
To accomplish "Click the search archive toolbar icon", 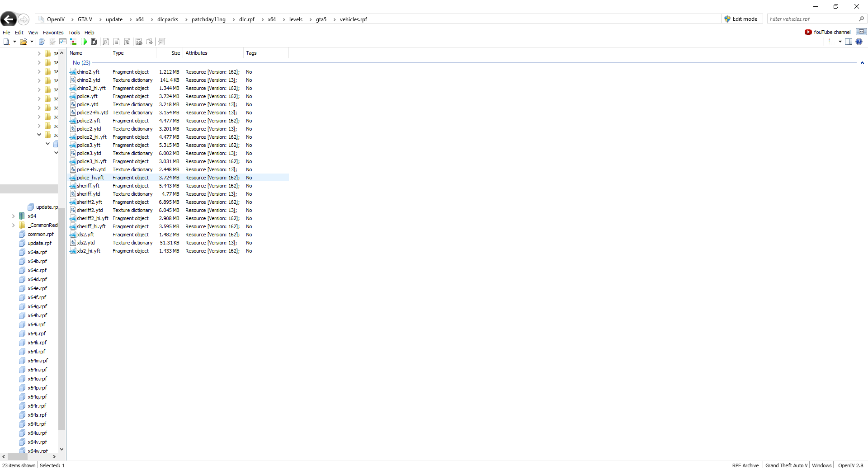I will click(42, 42).
